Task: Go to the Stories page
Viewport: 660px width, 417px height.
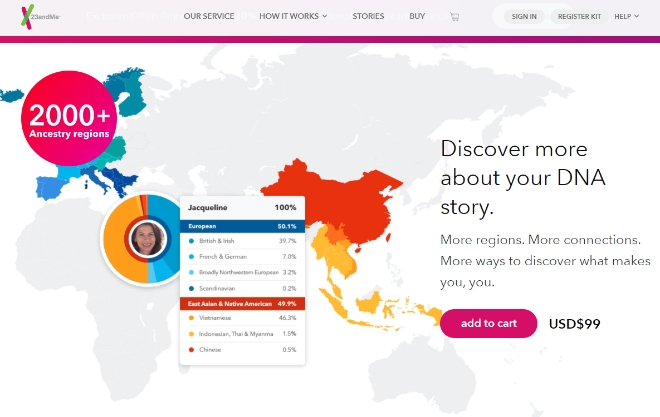Action: (368, 17)
